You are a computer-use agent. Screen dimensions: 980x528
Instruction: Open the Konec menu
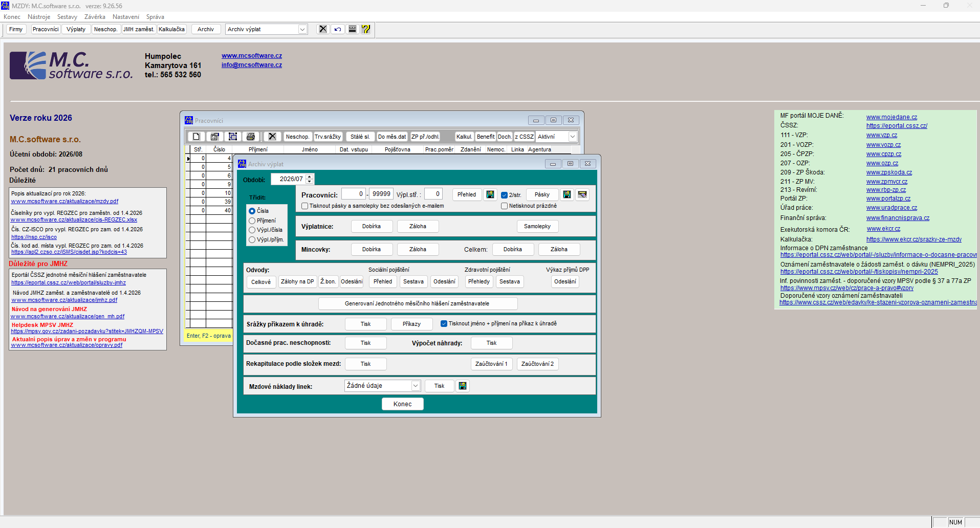pyautogui.click(x=12, y=17)
